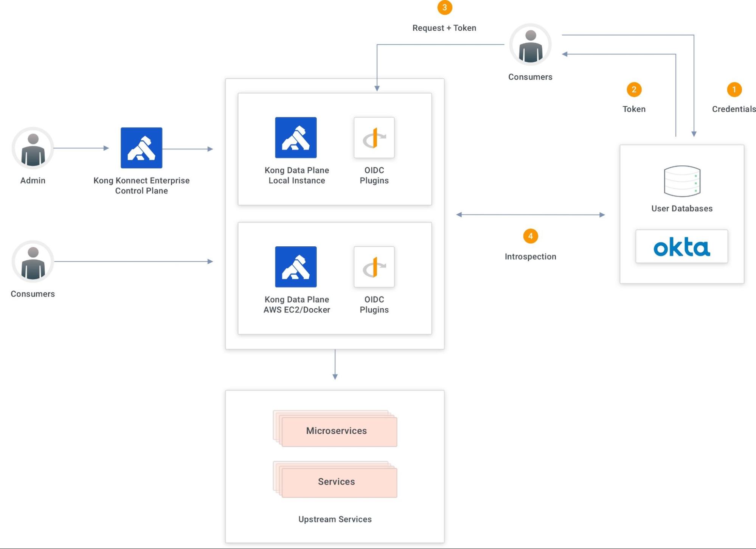This screenshot has width=756, height=549.
Task: Click orange step 3 Request + Token badge
Action: [x=444, y=8]
